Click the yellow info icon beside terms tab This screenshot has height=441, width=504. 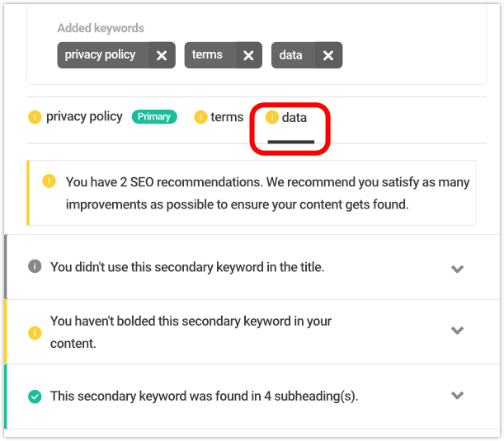tap(200, 117)
